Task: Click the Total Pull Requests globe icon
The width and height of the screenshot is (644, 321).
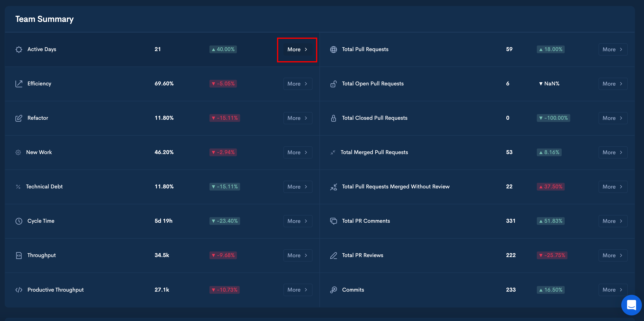Action: pos(334,50)
